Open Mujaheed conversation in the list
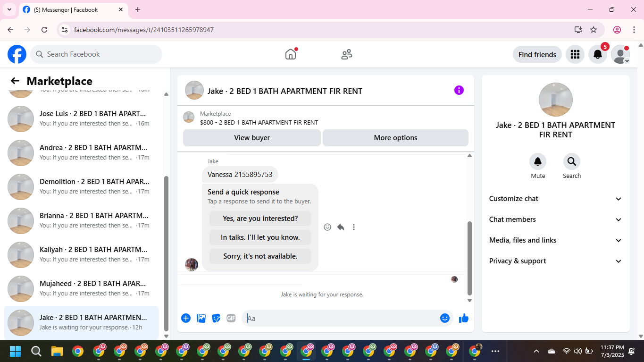Image resolution: width=644 pixels, height=362 pixels. click(81, 289)
